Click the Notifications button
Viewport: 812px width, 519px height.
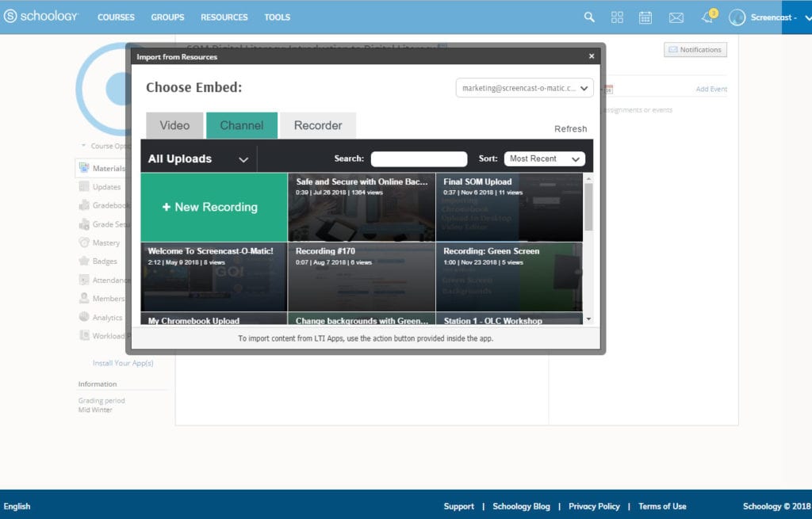click(x=695, y=50)
